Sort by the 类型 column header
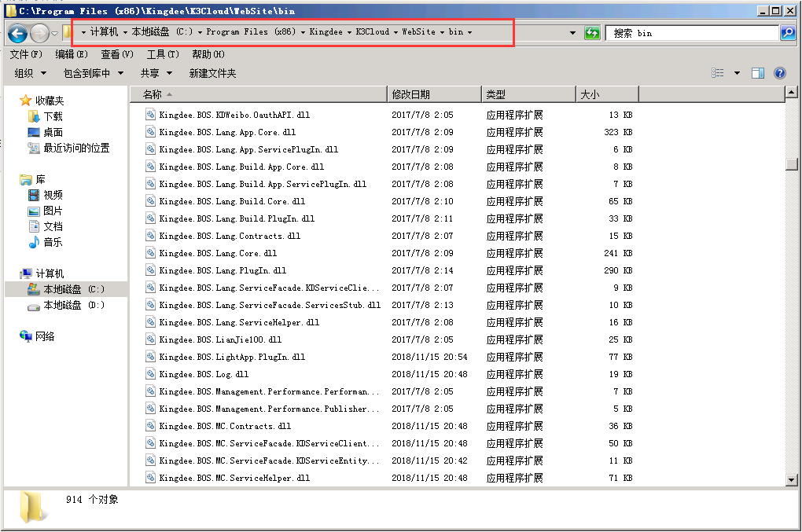The height and width of the screenshot is (532, 802). pyautogui.click(x=529, y=94)
